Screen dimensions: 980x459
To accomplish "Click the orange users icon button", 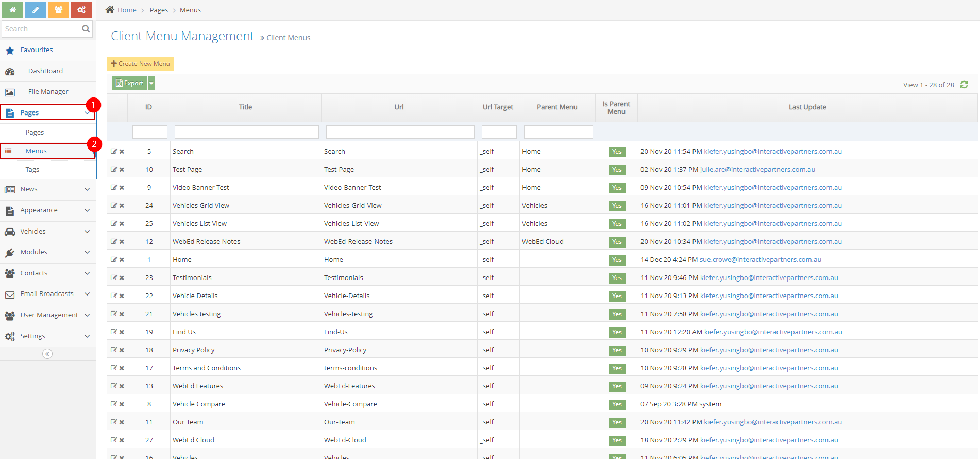I will tap(58, 10).
